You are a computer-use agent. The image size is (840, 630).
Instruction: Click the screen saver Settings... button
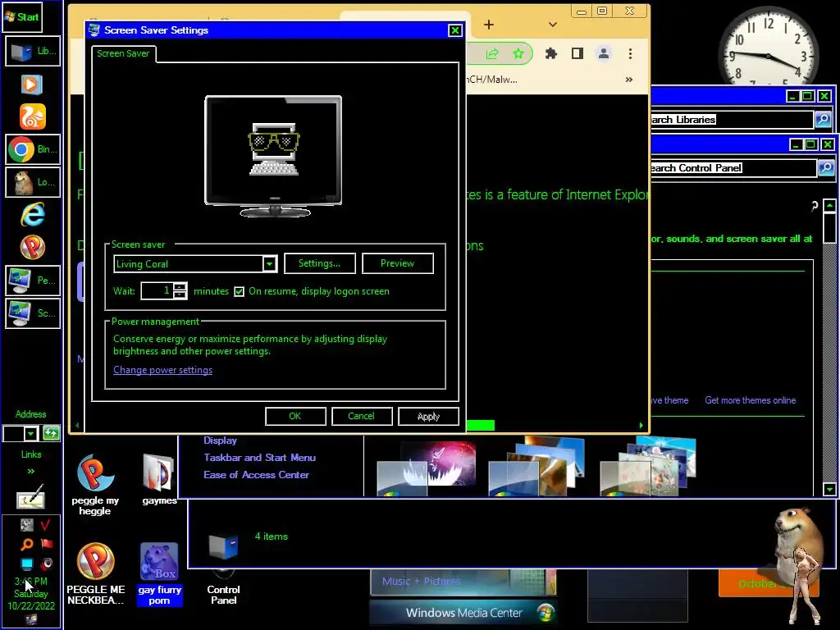(x=319, y=263)
